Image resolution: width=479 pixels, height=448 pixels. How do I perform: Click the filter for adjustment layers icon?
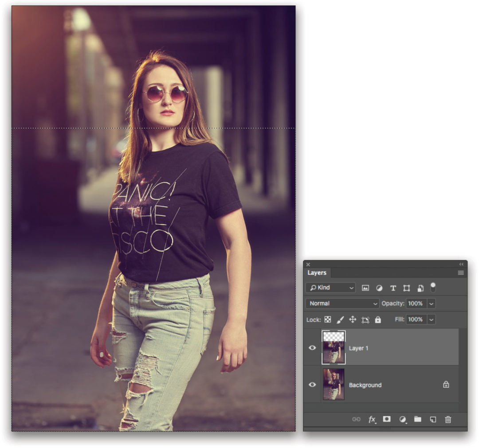click(379, 288)
